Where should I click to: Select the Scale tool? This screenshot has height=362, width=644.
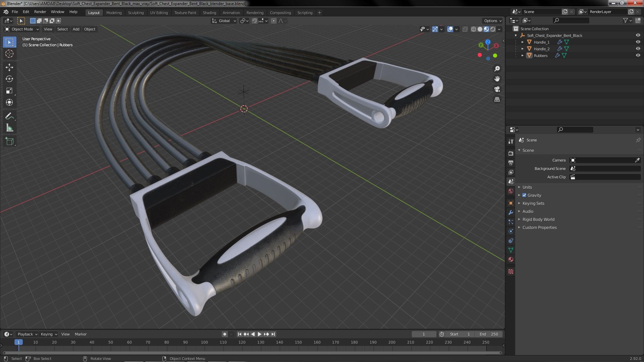(x=9, y=90)
